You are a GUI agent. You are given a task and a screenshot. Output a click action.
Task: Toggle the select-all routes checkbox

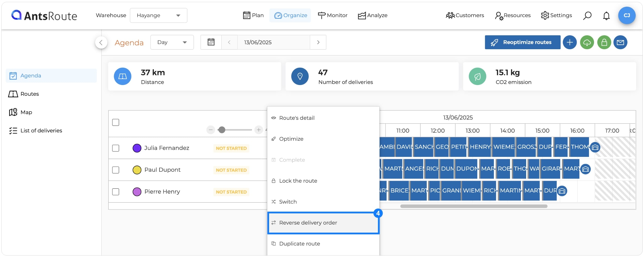click(x=116, y=122)
